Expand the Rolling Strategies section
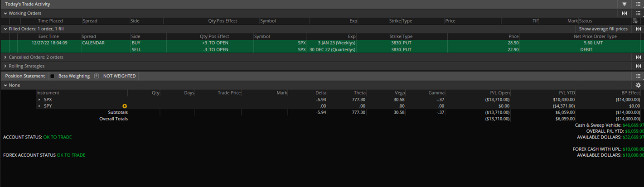The image size is (644, 187). [x=5, y=66]
